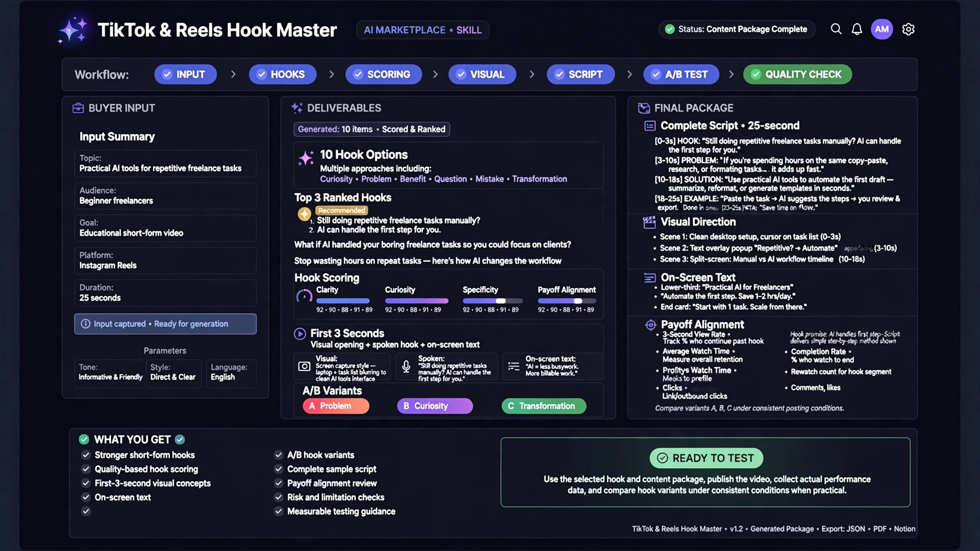
Task: Click the AI MARKETPLACE • SKILL badge
Action: [423, 30]
